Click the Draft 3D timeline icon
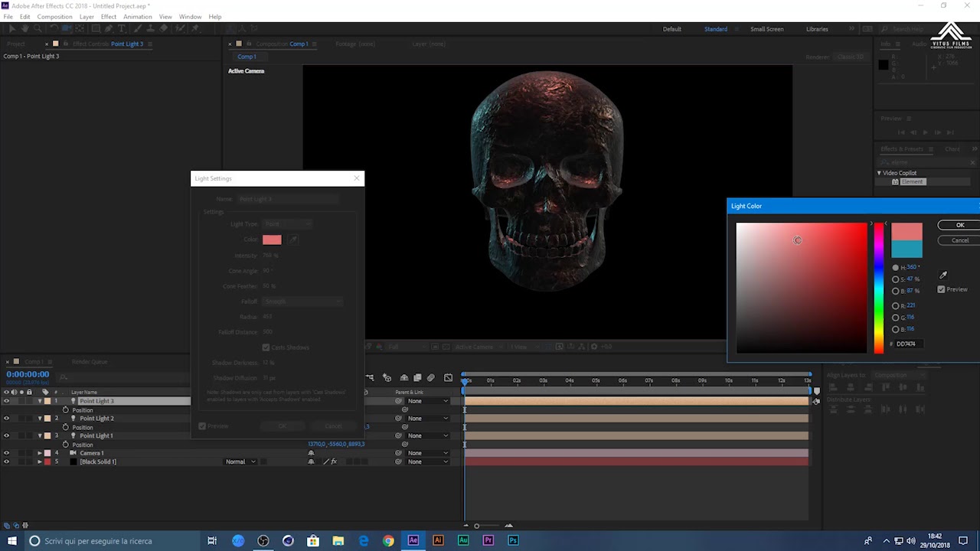 point(387,377)
